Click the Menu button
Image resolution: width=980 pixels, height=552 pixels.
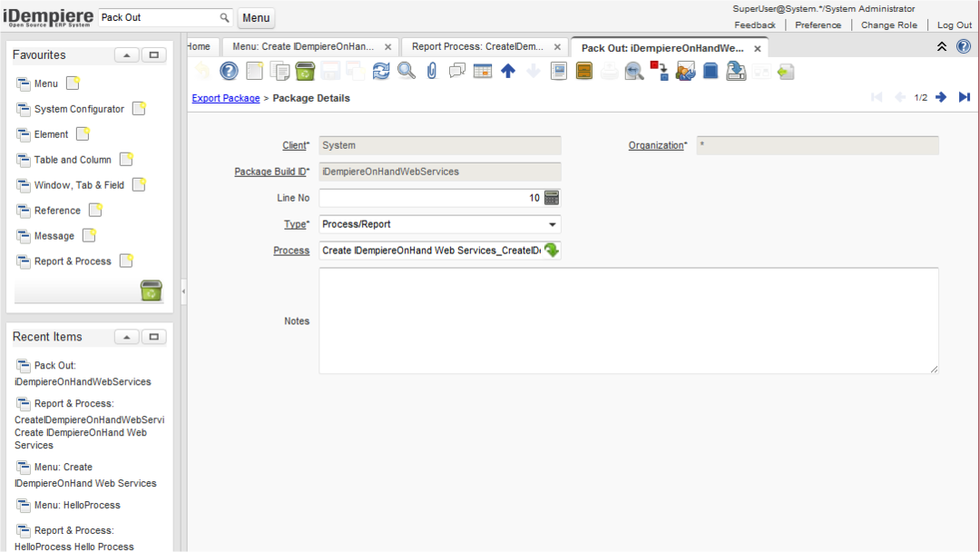click(x=256, y=18)
